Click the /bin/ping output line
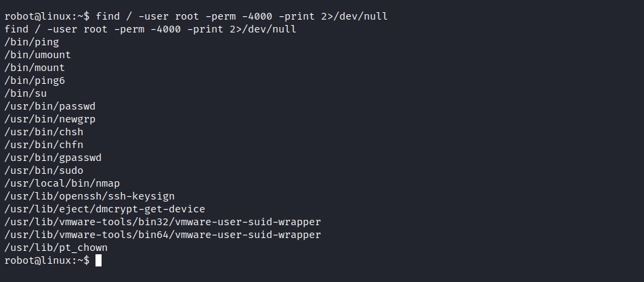 coord(32,42)
